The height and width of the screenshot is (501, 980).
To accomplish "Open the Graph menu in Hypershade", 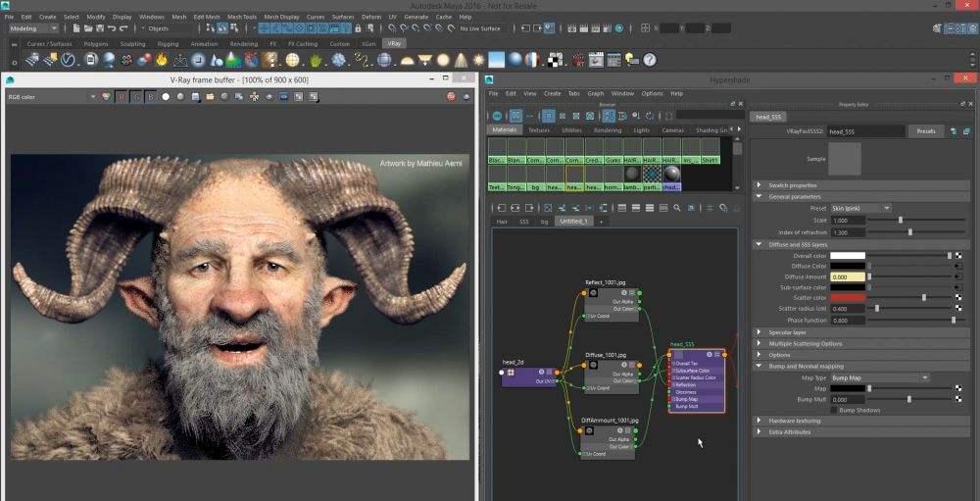I will 595,94.
